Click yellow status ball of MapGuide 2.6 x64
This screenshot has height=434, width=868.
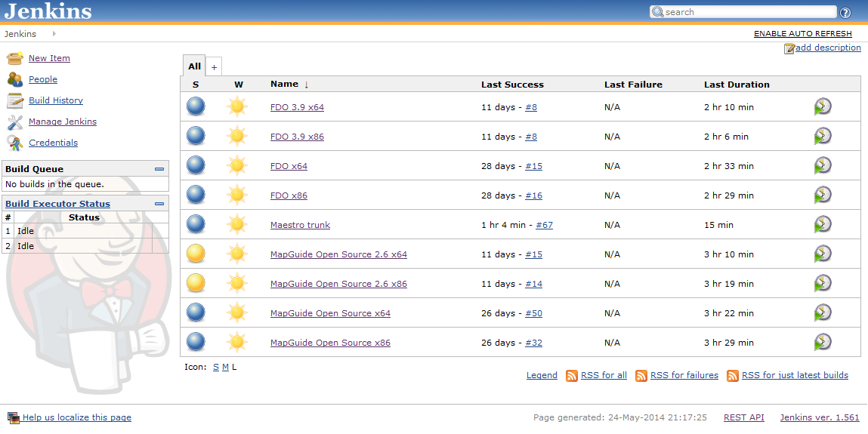click(196, 254)
